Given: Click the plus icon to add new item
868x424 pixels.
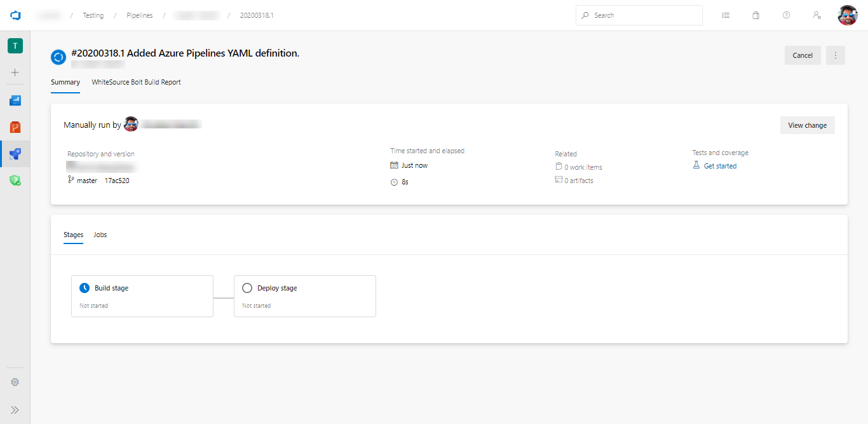Looking at the screenshot, I should pos(15,72).
